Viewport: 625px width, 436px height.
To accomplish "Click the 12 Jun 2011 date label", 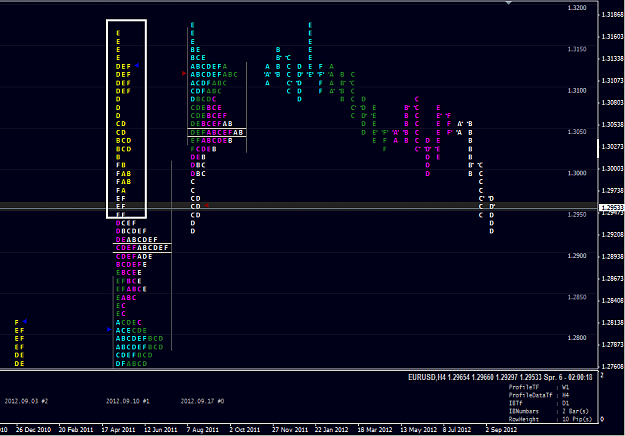I will click(161, 430).
